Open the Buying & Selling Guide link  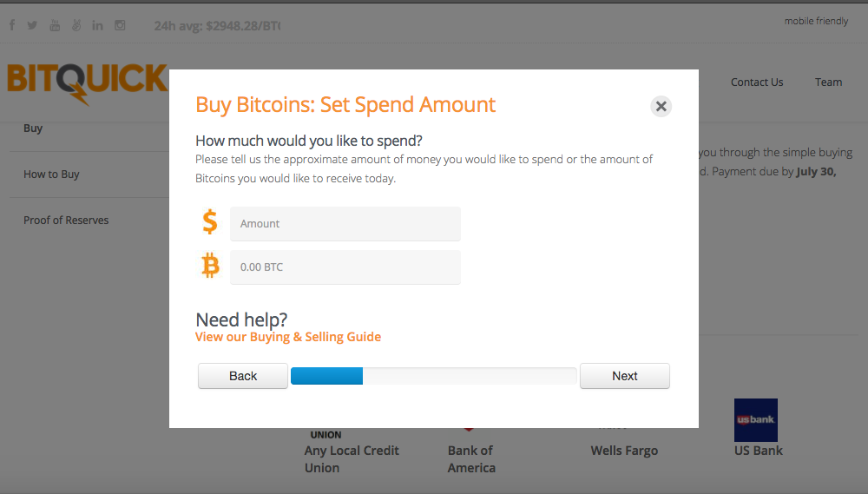[288, 337]
